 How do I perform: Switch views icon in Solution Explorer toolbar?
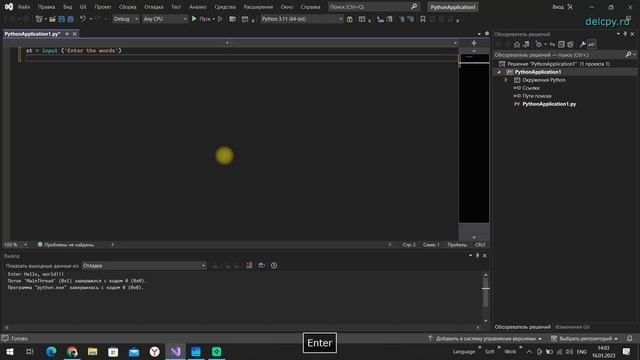[x=526, y=44]
